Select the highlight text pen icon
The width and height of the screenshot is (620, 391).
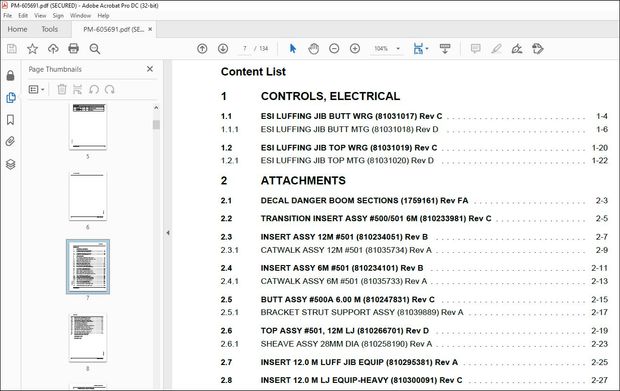pyautogui.click(x=496, y=49)
